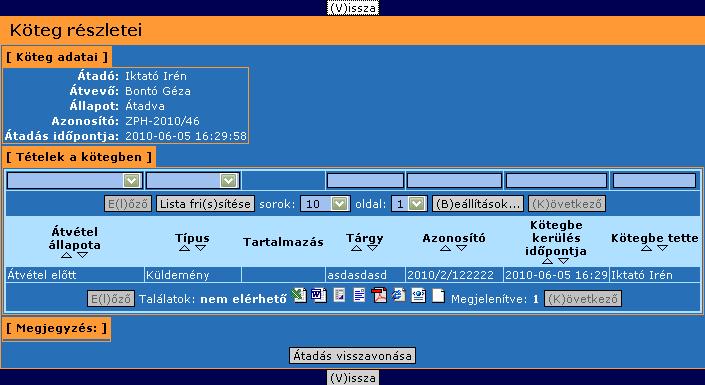Focus the Kötegbe tette filter input
The height and width of the screenshot is (385, 705).
click(x=654, y=181)
